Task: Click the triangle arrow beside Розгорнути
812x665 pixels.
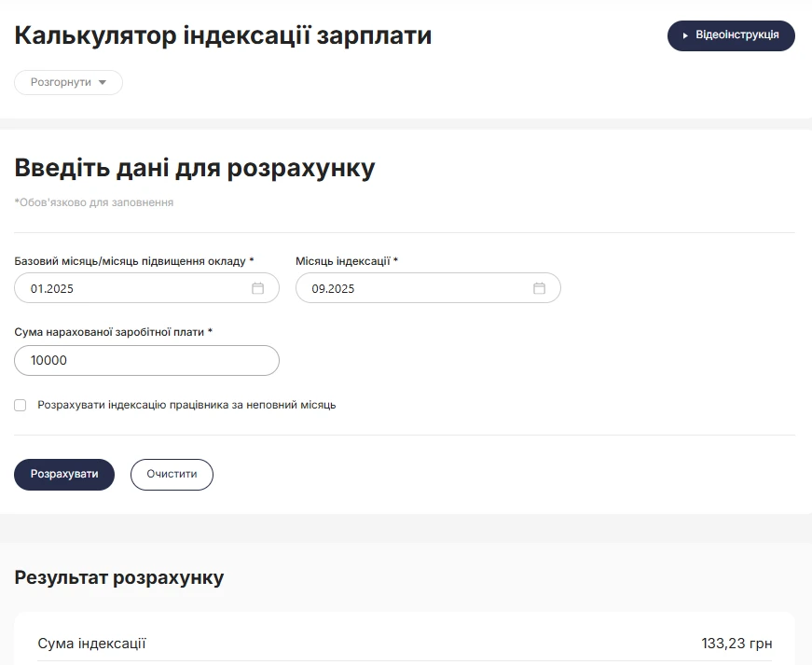Action: coord(103,82)
